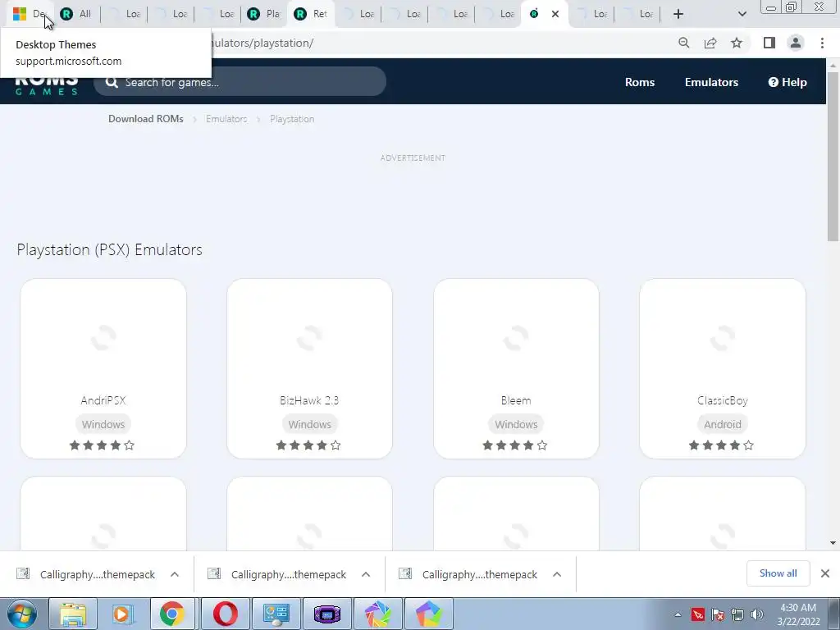Click the colorful pentagon taskbar icon
This screenshot has height=630, width=840.
428,614
